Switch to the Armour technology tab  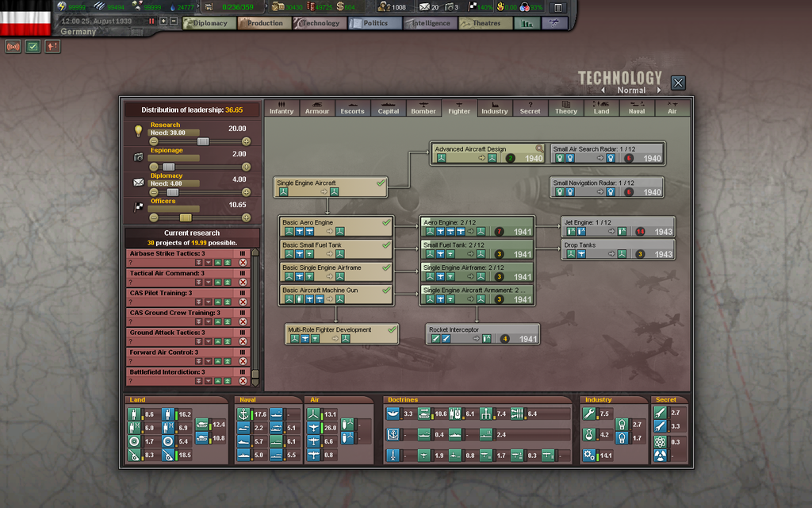[x=317, y=108]
